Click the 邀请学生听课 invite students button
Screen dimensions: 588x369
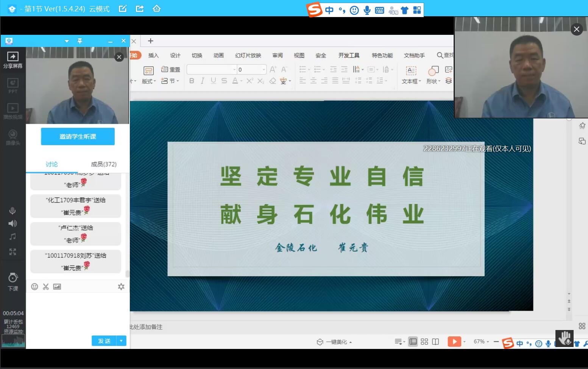point(78,137)
